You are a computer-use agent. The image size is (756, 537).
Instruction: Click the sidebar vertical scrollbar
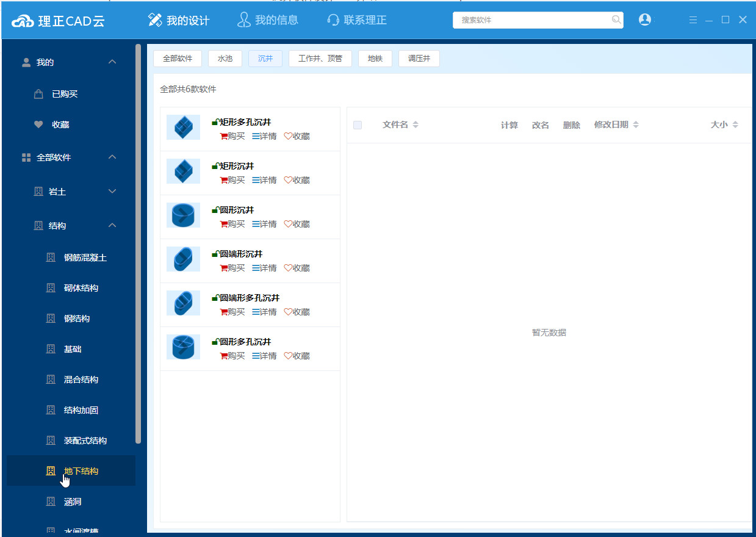[138, 243]
